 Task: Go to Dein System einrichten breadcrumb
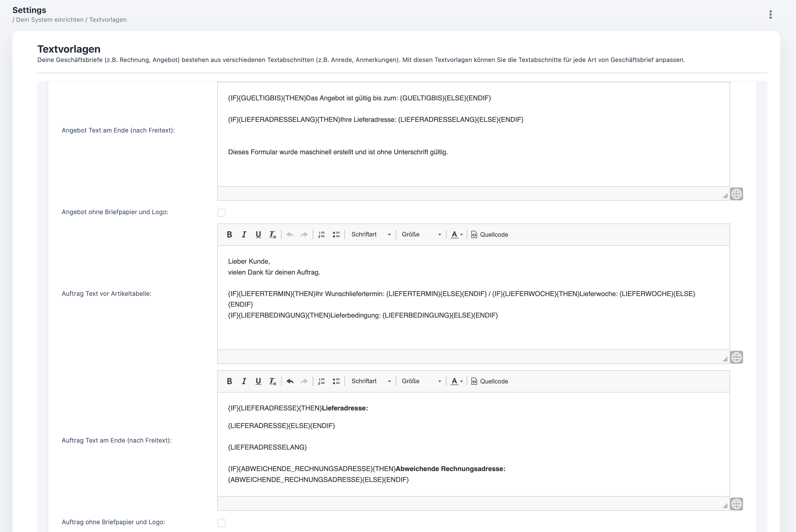[50, 20]
